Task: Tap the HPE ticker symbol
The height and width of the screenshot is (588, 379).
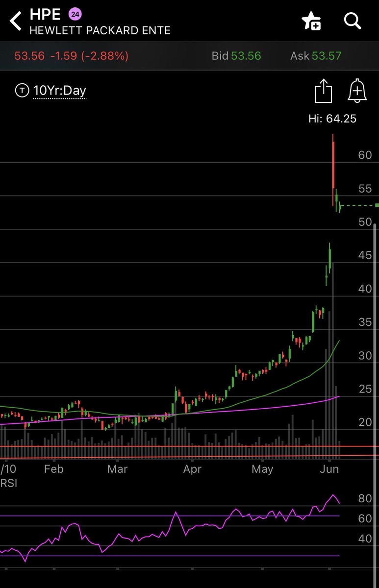Action: (45, 14)
